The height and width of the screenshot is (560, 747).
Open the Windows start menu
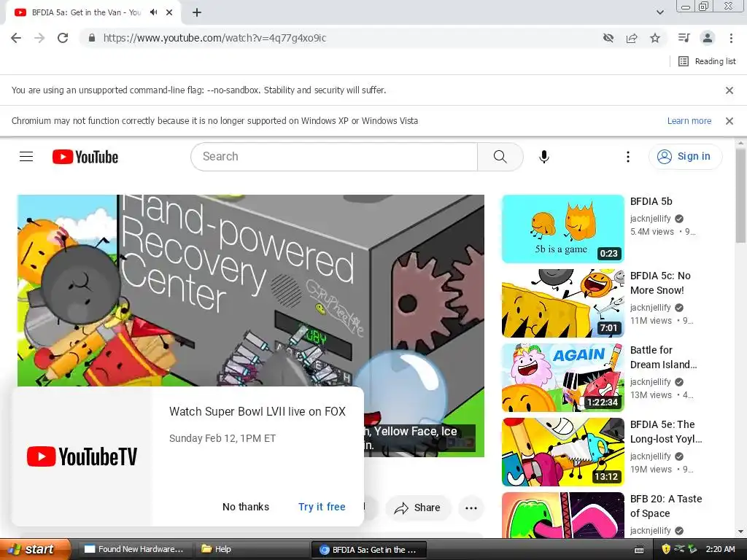point(35,550)
